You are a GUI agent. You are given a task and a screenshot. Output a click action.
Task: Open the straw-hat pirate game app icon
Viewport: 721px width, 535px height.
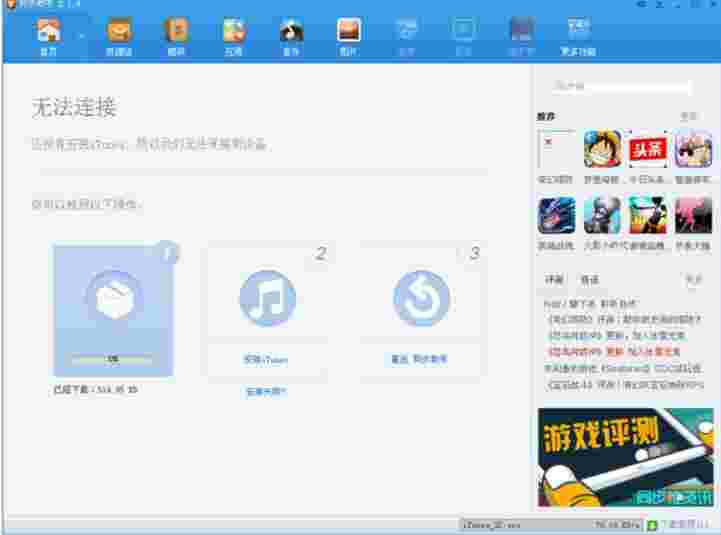tap(602, 149)
